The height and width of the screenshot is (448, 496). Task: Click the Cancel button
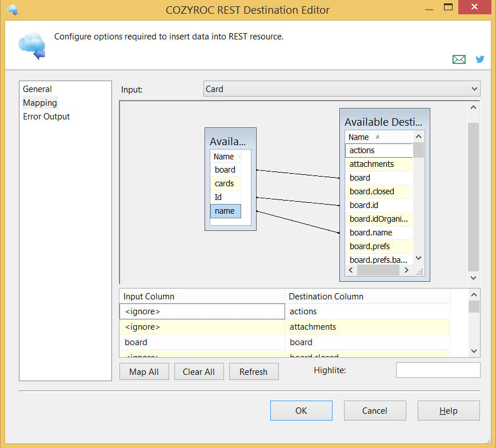[375, 411]
